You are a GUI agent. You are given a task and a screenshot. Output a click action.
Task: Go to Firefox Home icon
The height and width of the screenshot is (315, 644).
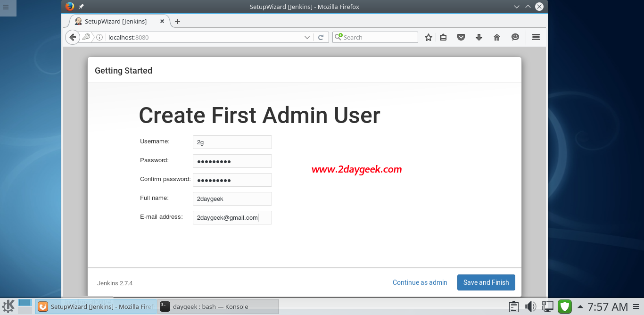click(497, 37)
